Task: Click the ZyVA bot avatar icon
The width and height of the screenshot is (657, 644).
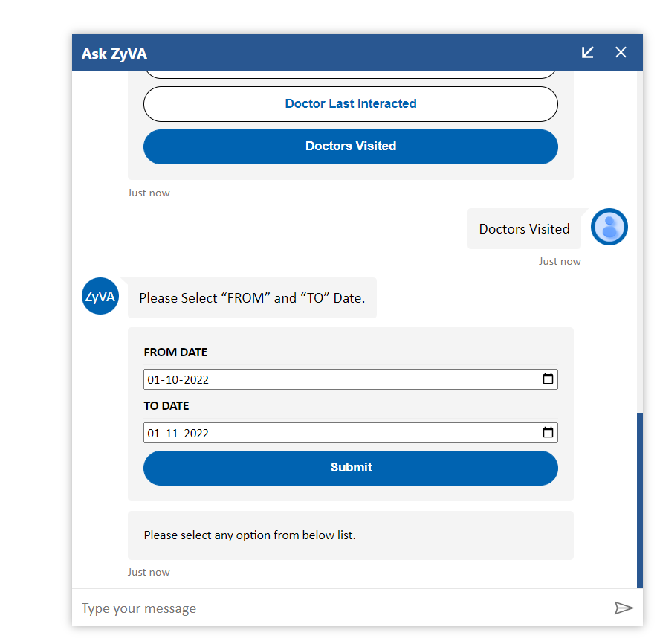Action: 100,296
